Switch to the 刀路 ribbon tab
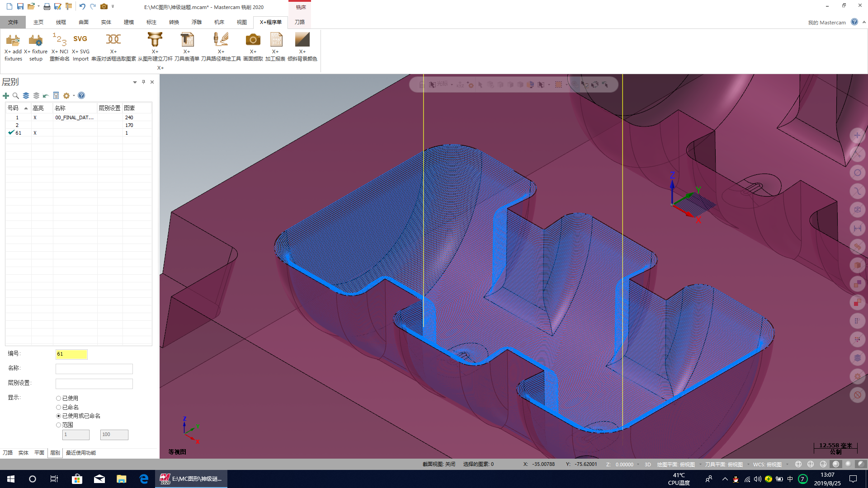Screen dimensions: 868x488 [x=299, y=22]
